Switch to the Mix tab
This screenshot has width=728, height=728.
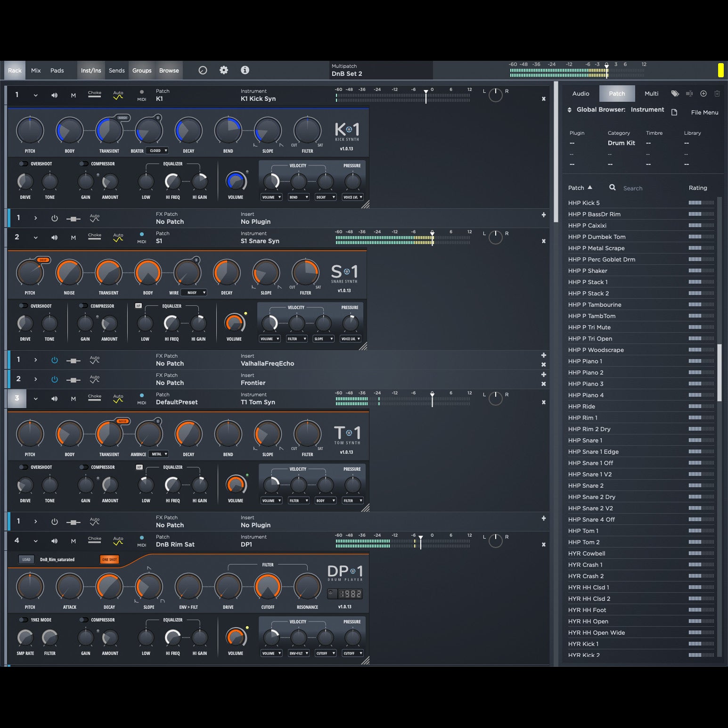tap(36, 71)
